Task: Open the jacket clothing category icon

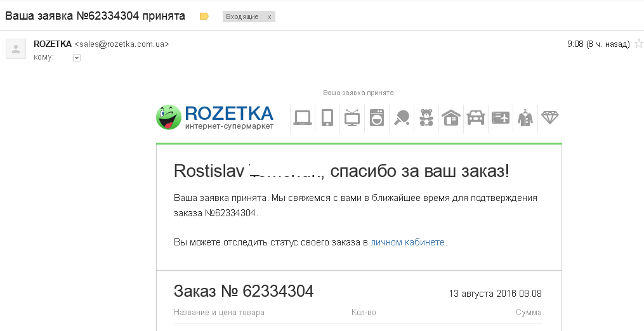Action: pos(525,118)
